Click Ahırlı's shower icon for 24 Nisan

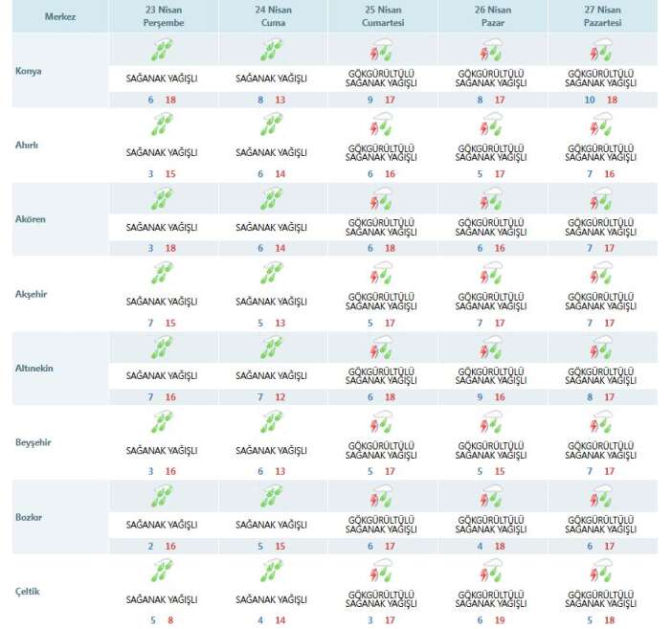point(271,124)
